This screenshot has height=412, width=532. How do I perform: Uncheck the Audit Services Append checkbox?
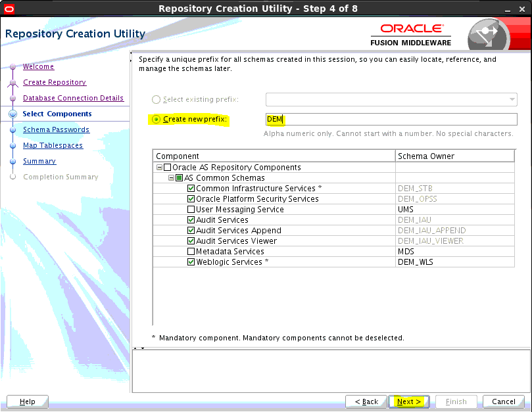[x=191, y=230]
